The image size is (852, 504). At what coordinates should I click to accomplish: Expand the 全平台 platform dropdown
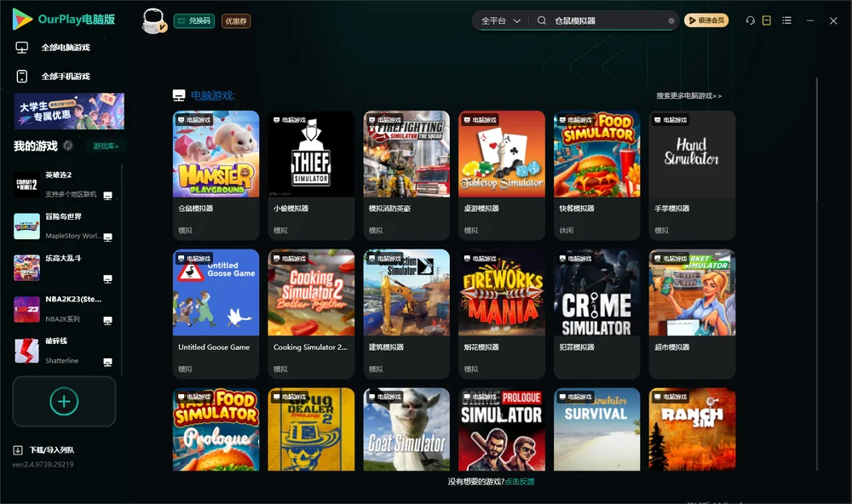pos(500,20)
